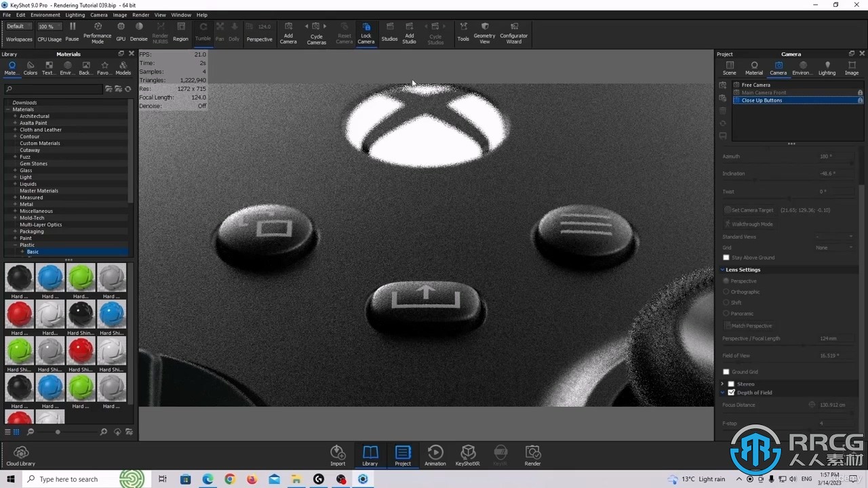Screen dimensions: 868x488
Task: Select the Orthographic lens radio button
Action: (x=727, y=291)
